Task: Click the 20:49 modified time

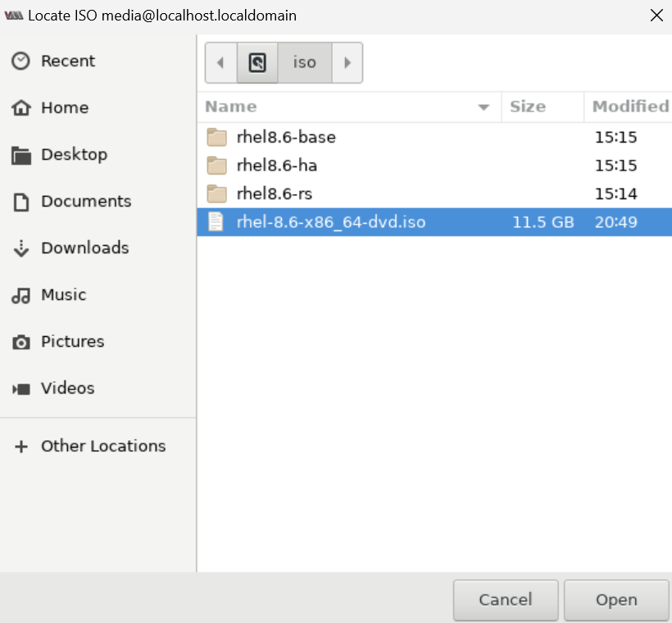Action: click(615, 222)
